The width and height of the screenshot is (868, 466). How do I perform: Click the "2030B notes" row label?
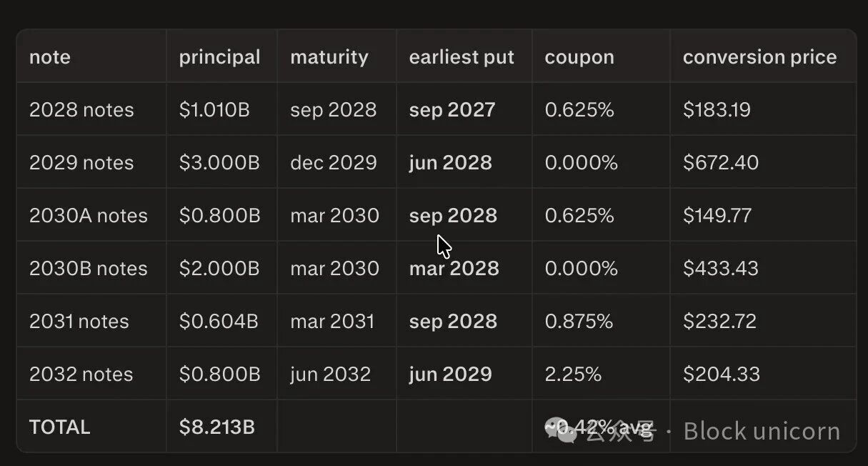pos(89,269)
